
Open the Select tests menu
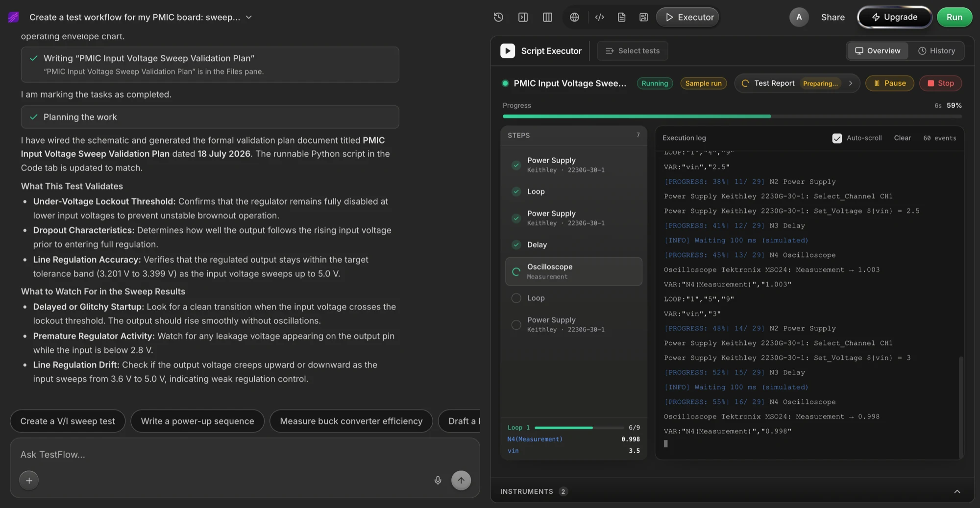633,51
